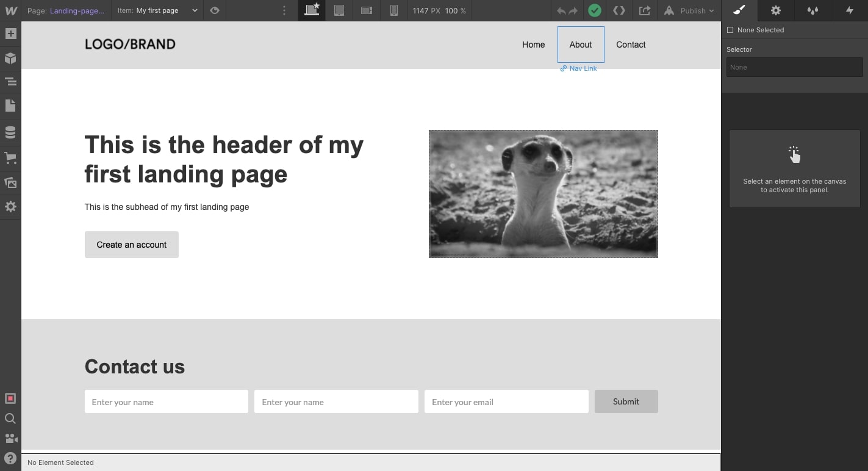Click the Selector field showing None
The image size is (868, 471).
click(794, 67)
